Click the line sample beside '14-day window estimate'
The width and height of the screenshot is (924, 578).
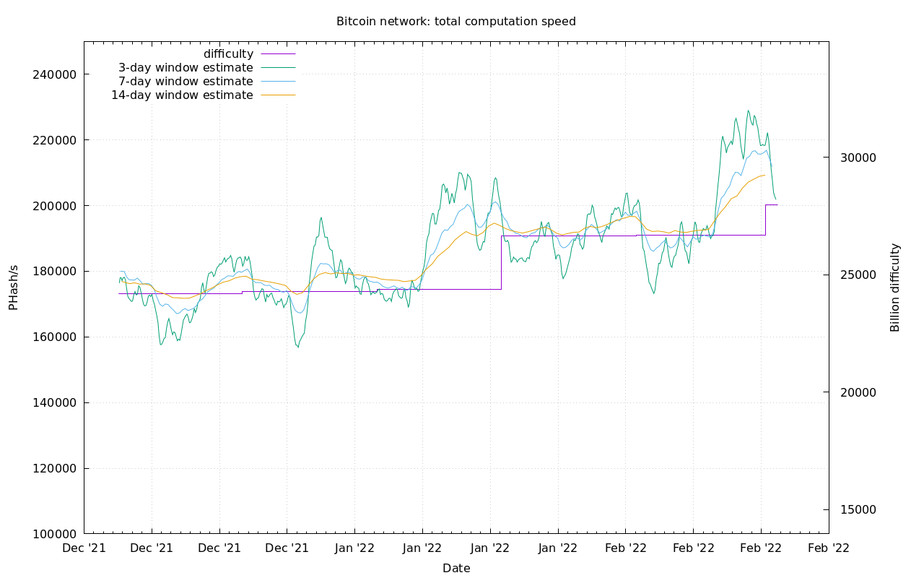coord(278,95)
